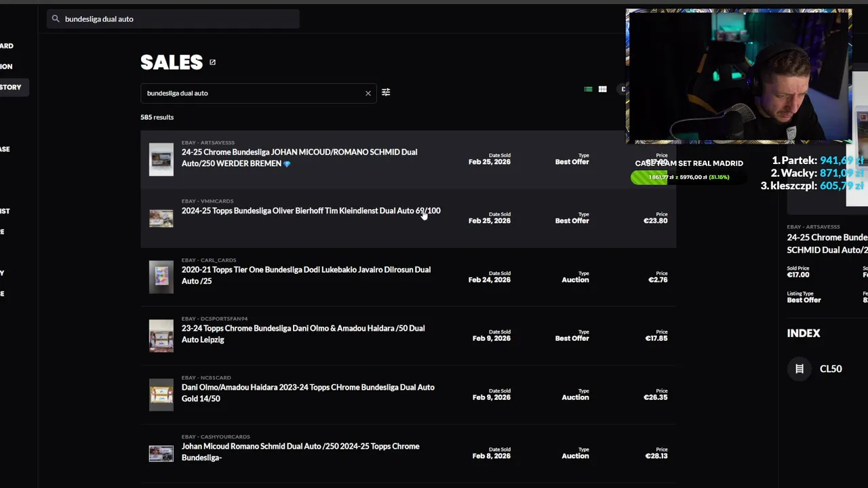Click 'Feb 24, 2026' date sold text
The height and width of the screenshot is (488, 868).
pyautogui.click(x=489, y=280)
